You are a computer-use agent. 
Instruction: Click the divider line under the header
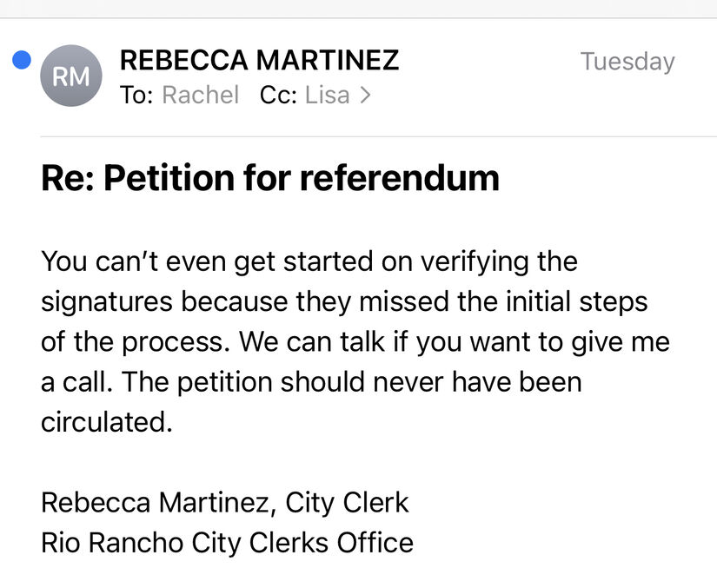[379, 136]
